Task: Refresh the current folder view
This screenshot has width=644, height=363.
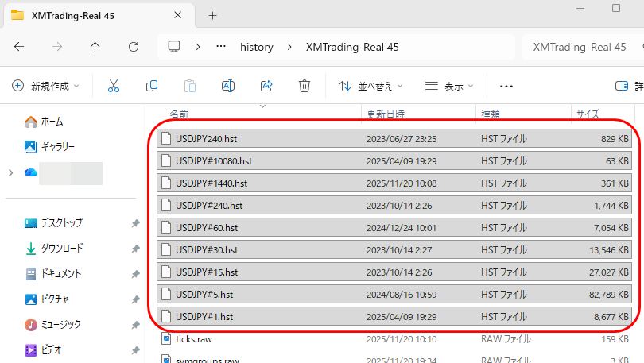Action: (134, 47)
